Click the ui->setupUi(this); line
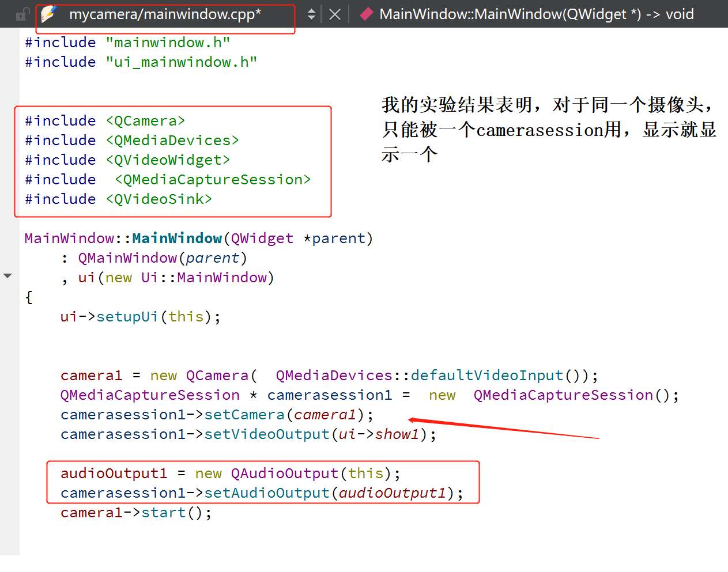The height and width of the screenshot is (572, 728). point(141,317)
